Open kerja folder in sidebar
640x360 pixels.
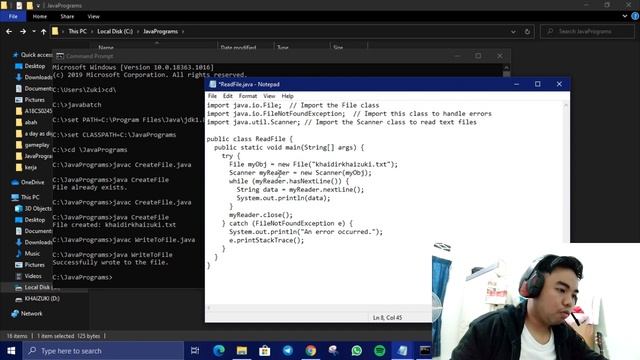coord(30,167)
